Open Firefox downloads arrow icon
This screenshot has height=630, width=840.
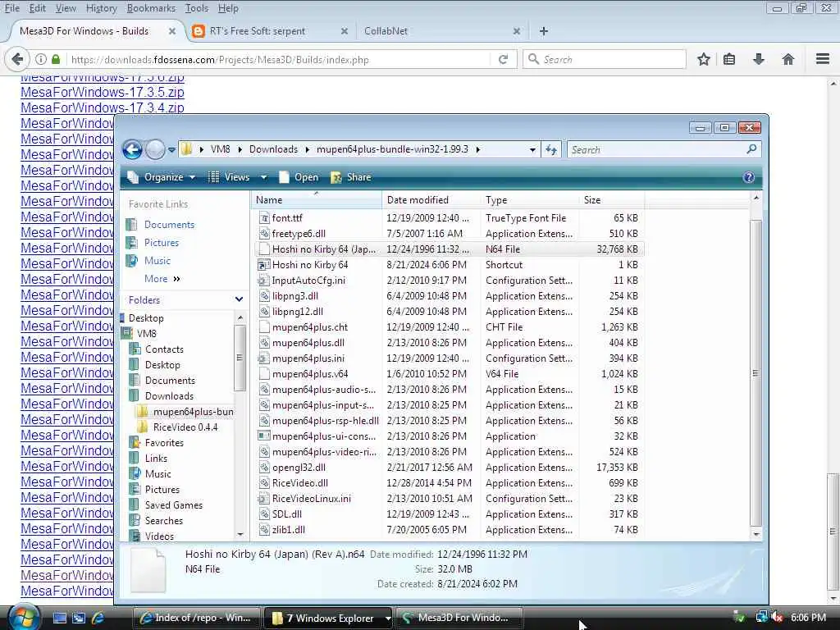759,59
